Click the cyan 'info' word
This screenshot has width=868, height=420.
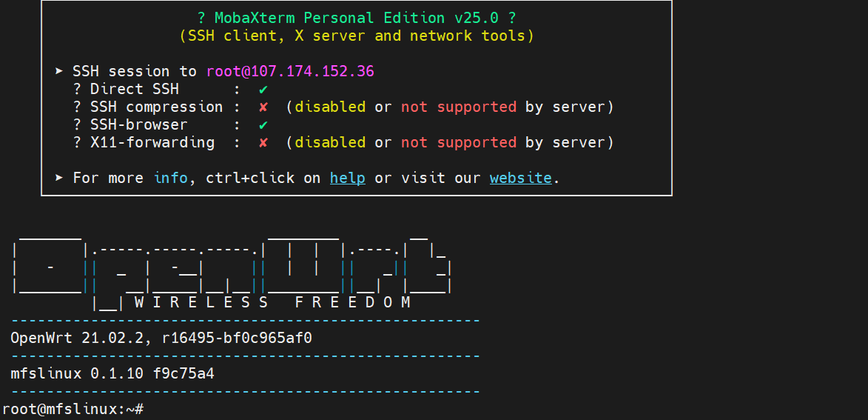[x=170, y=178]
